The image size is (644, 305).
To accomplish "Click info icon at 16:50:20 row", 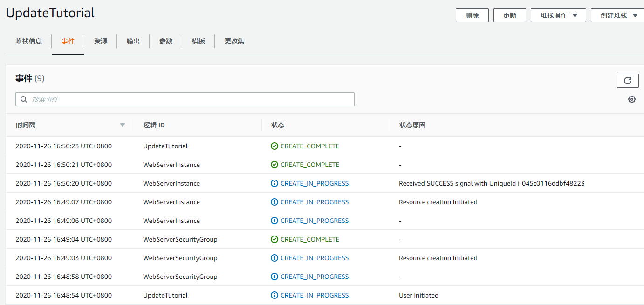I will pyautogui.click(x=274, y=183).
